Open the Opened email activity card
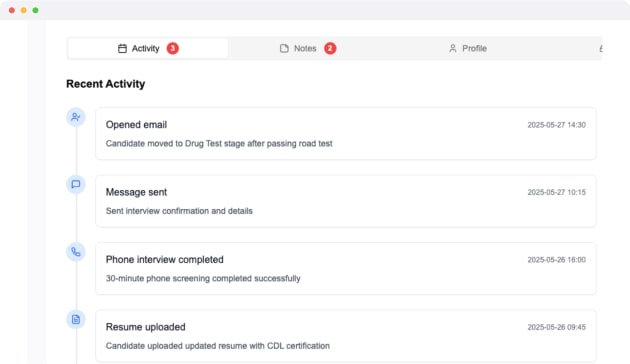 tap(346, 133)
